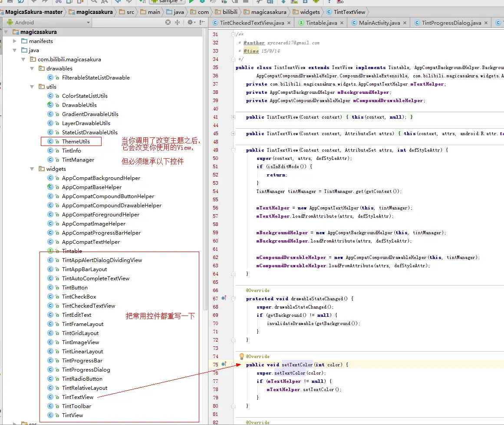Screen dimensions: 504x425
Task: Click the lightbulb intention icon at line 74
Action: (x=242, y=356)
